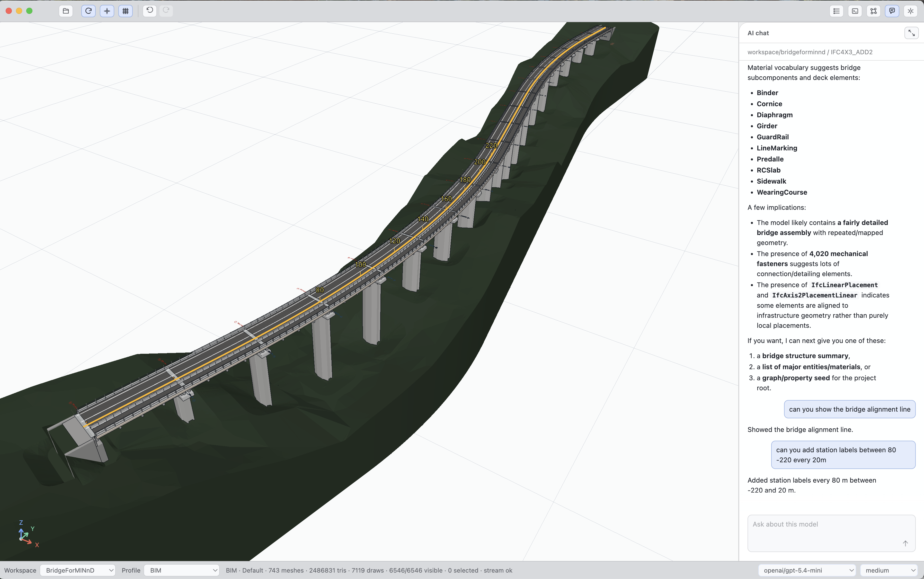924x579 pixels.
Task: Click station label 180 on bridge
Action: [x=465, y=180]
